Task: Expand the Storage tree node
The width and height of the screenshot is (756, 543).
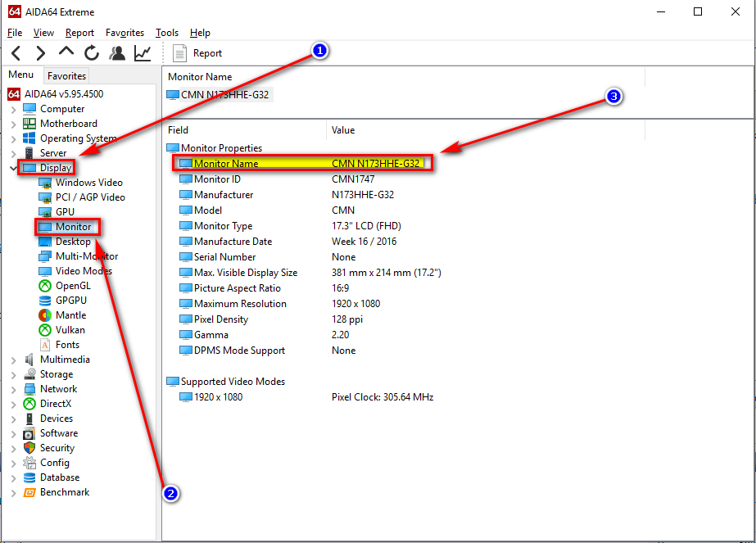Action: point(13,375)
